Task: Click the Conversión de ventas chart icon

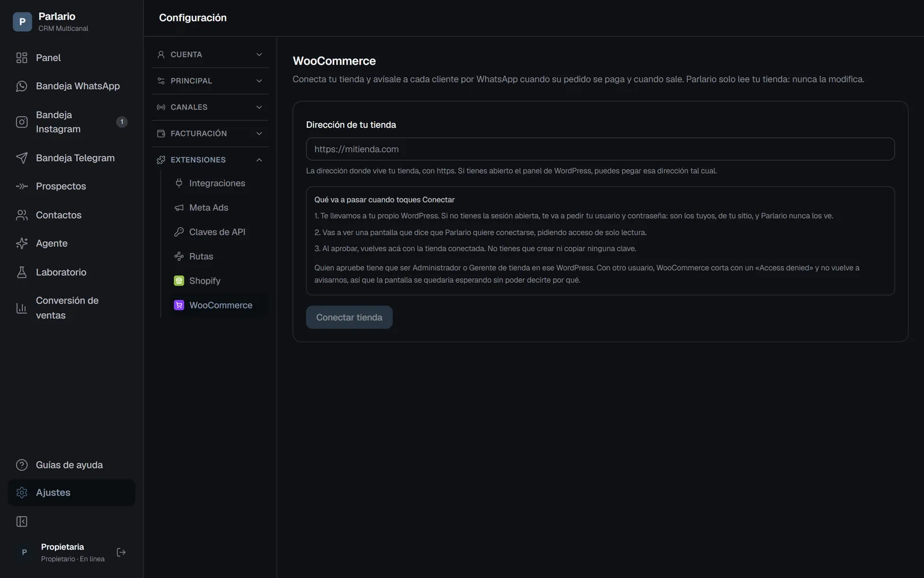Action: (x=22, y=308)
